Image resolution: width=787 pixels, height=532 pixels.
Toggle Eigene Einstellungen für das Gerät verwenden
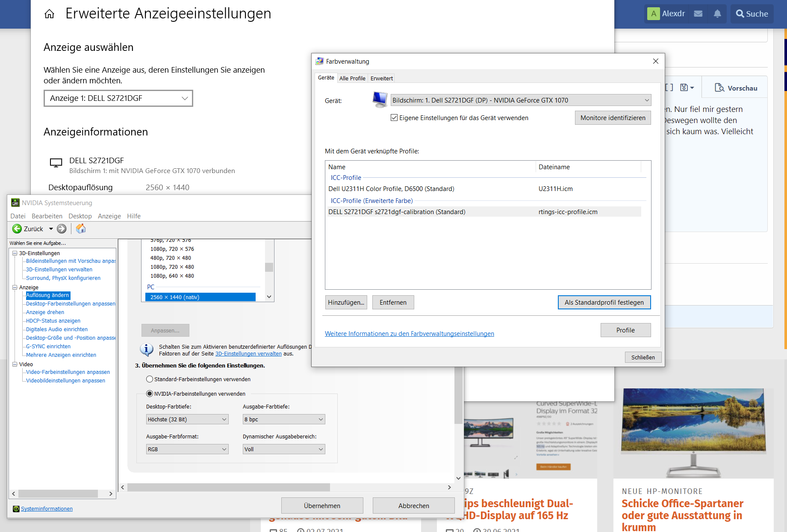[x=394, y=118]
